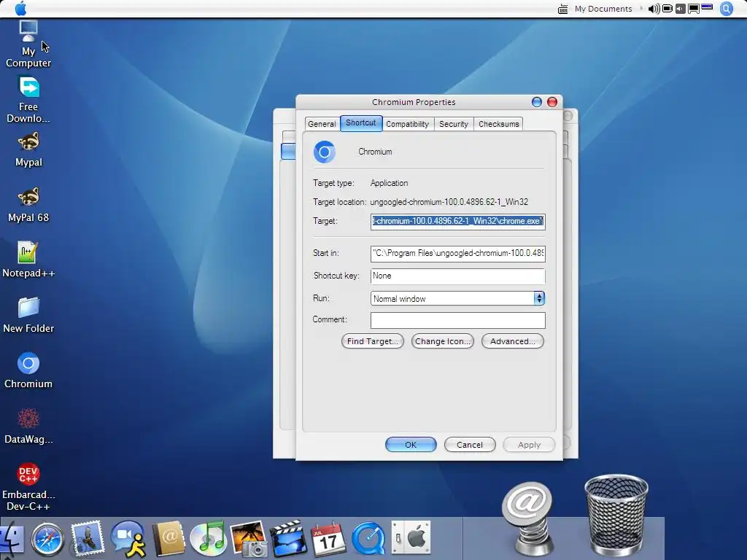Open System Preferences dock icon

point(411,538)
